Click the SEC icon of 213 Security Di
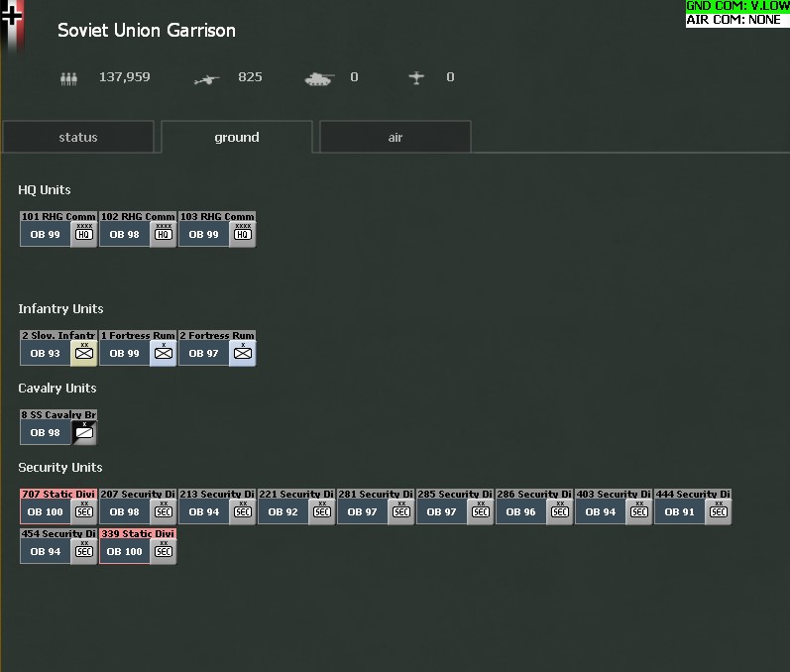 click(242, 511)
